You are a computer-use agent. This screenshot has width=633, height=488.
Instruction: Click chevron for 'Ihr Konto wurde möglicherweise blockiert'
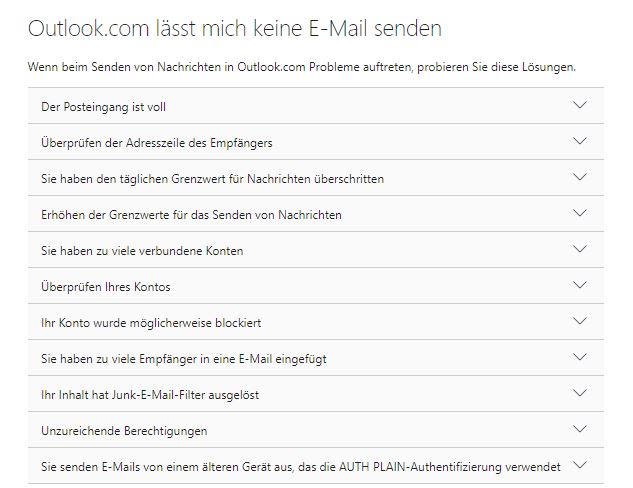[x=580, y=320]
